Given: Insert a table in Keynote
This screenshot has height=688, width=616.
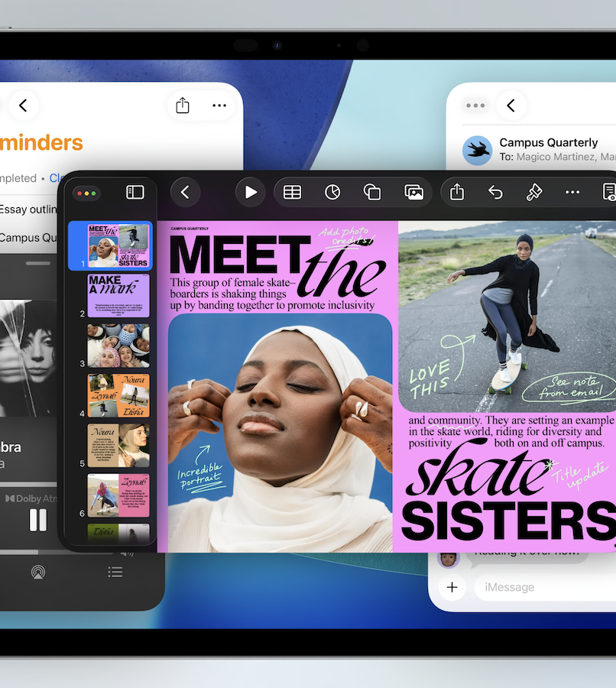Looking at the screenshot, I should tap(292, 193).
